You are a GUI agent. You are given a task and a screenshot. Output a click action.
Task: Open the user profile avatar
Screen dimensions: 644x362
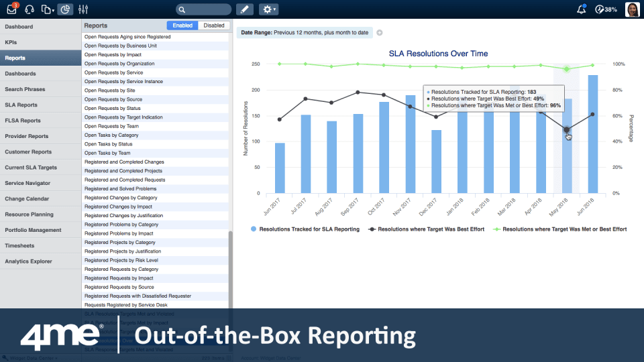pos(631,9)
